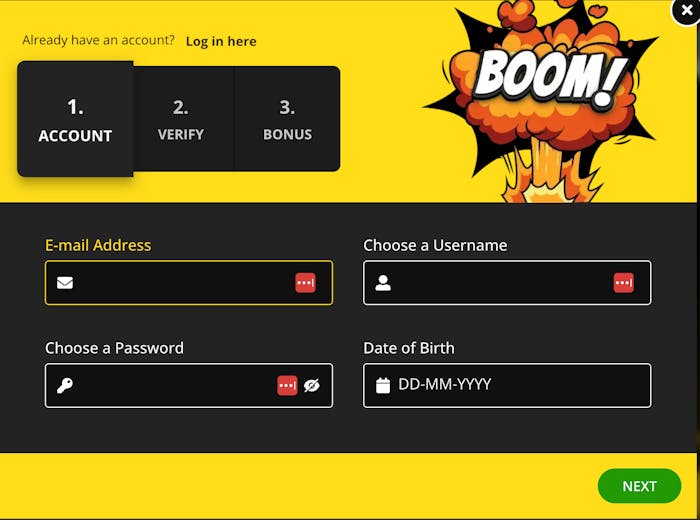Open the password manager icon in the email field
Image resolution: width=700 pixels, height=520 pixels.
coord(305,283)
